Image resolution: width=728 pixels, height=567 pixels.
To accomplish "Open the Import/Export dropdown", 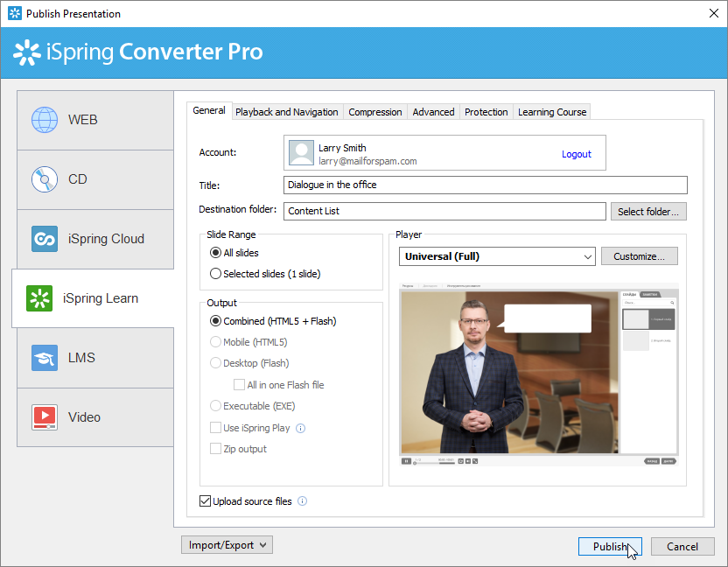I will 226,544.
